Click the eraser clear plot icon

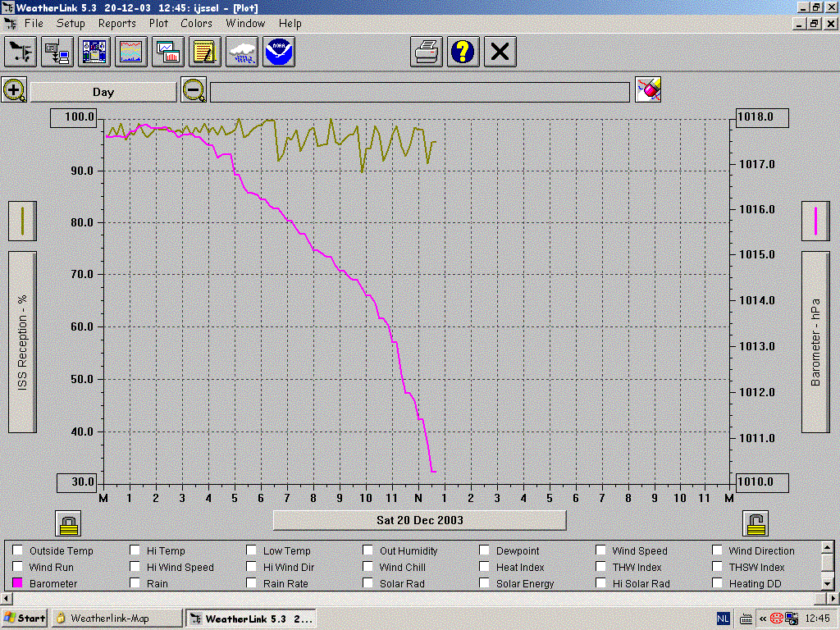(x=648, y=89)
